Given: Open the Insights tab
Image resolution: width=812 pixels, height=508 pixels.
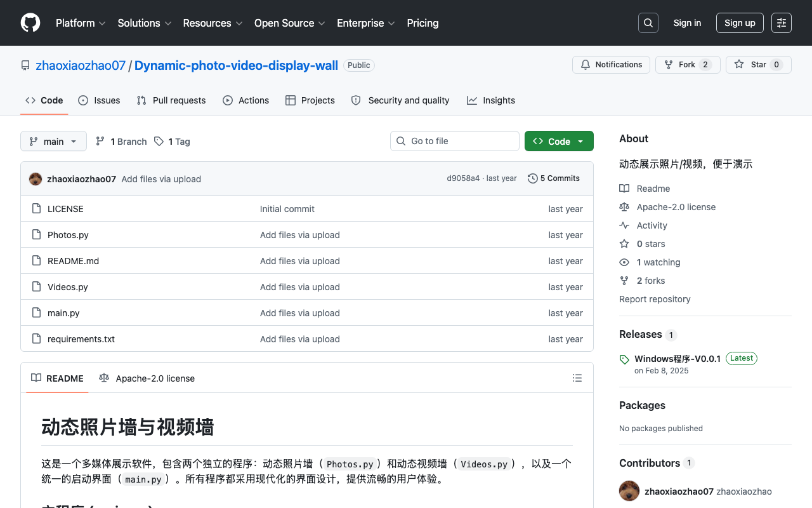Looking at the screenshot, I should 491,100.
